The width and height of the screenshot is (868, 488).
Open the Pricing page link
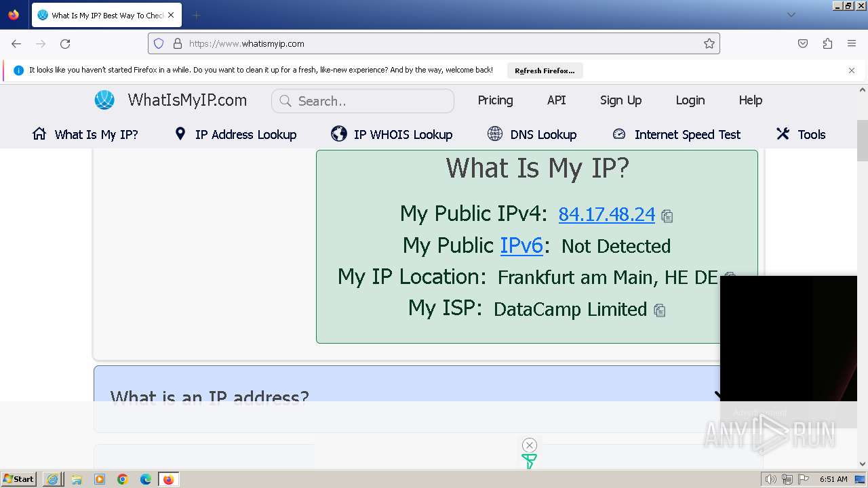point(495,100)
